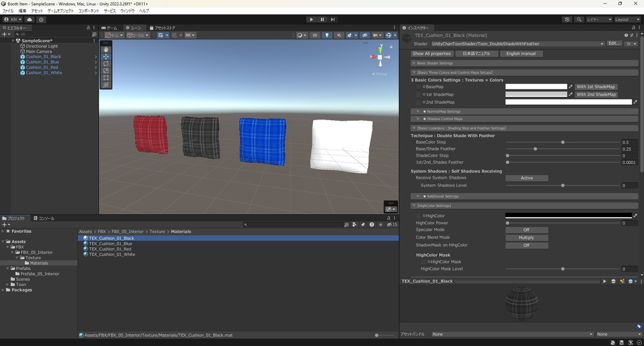Click the Project panel add plus button

click(x=5, y=225)
